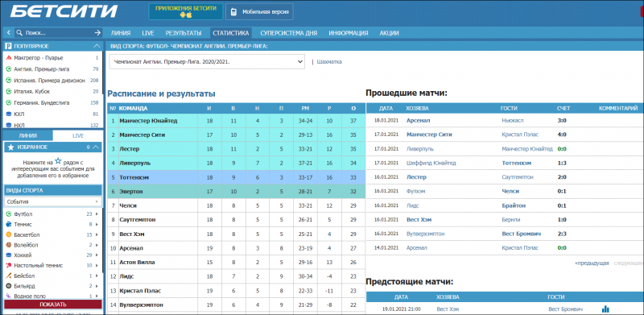The width and height of the screenshot is (644, 315).
Task: Click the statistics bar-chart icon for Вест Хэм match
Action: [x=606, y=309]
